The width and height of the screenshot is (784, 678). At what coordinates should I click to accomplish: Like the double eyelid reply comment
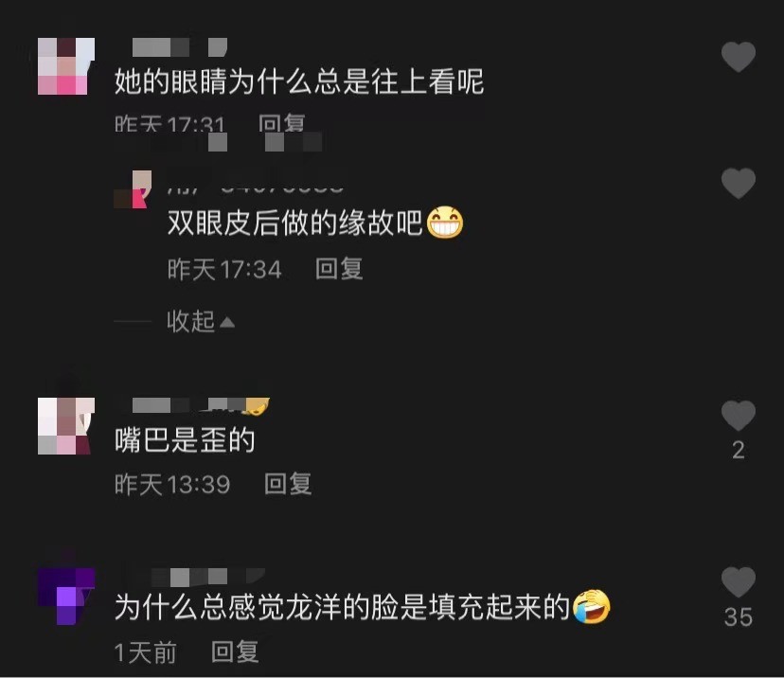pyautogui.click(x=738, y=183)
